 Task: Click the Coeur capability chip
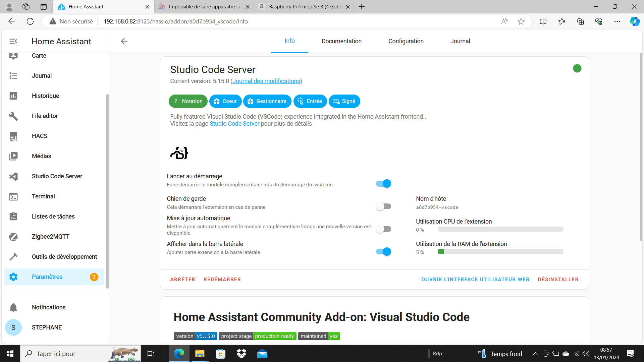pos(225,101)
